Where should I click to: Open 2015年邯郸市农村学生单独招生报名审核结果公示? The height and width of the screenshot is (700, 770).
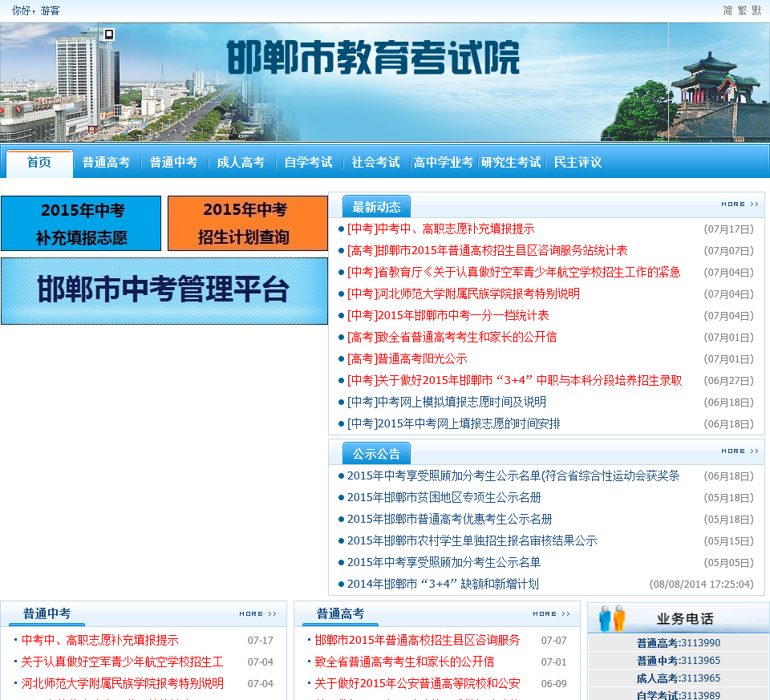click(x=472, y=540)
